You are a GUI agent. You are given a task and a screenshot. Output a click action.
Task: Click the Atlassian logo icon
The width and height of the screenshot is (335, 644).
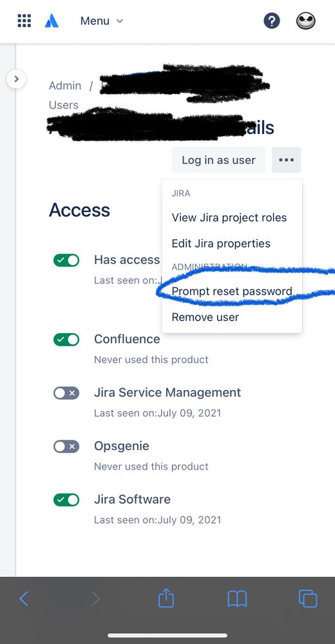(x=52, y=21)
